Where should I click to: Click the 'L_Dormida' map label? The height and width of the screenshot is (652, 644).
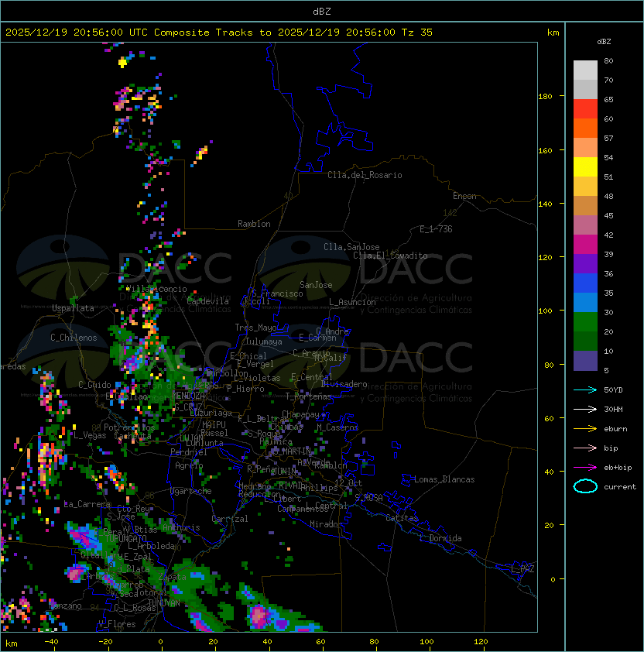coord(440,538)
